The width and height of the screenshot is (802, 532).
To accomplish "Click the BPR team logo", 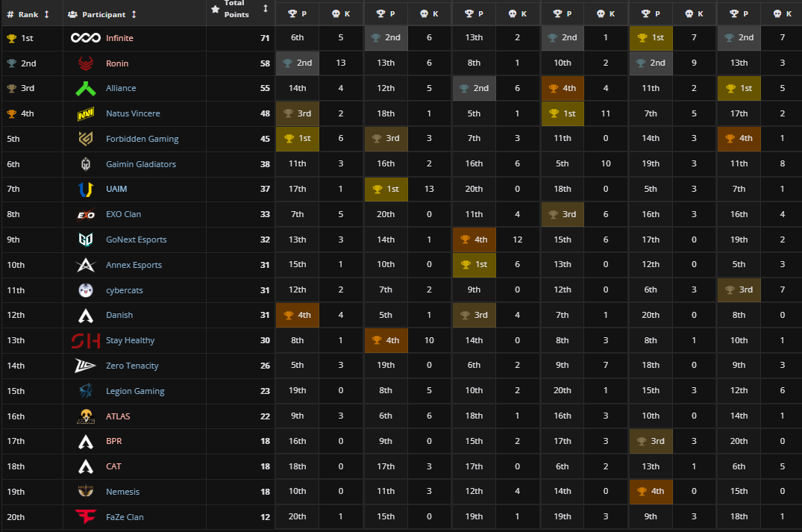I will tap(85, 442).
